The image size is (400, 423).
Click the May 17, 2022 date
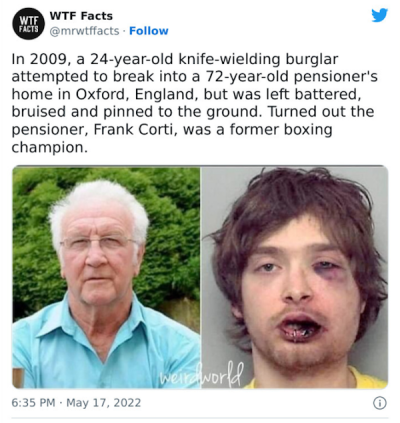coord(104,403)
